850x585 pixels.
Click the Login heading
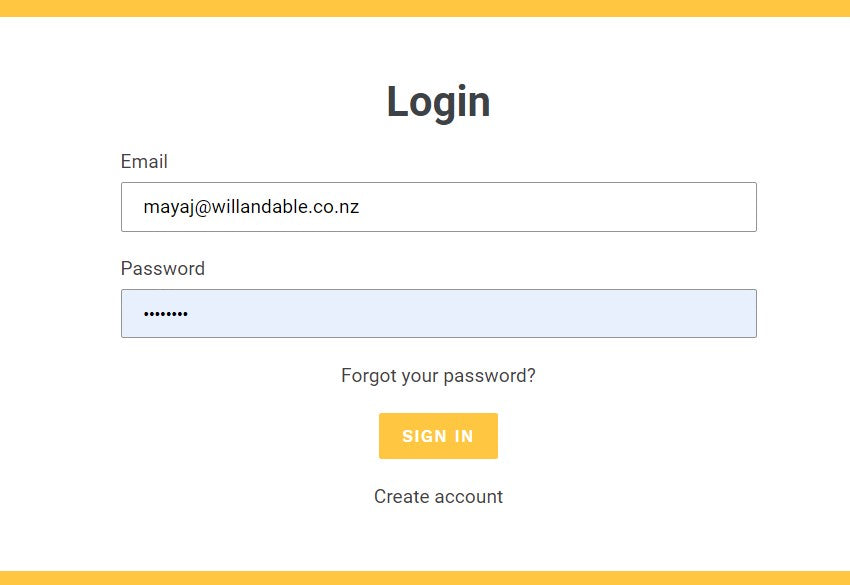pyautogui.click(x=438, y=102)
